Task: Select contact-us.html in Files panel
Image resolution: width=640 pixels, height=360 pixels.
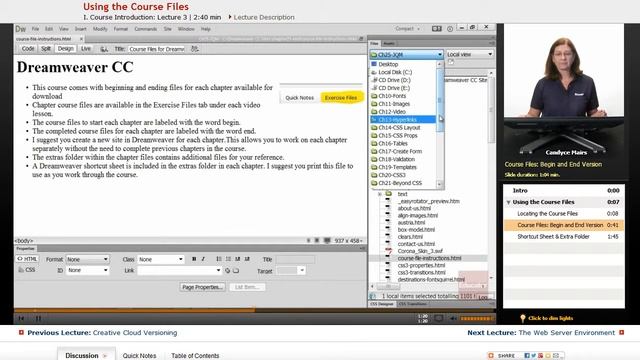Action: pos(416,244)
